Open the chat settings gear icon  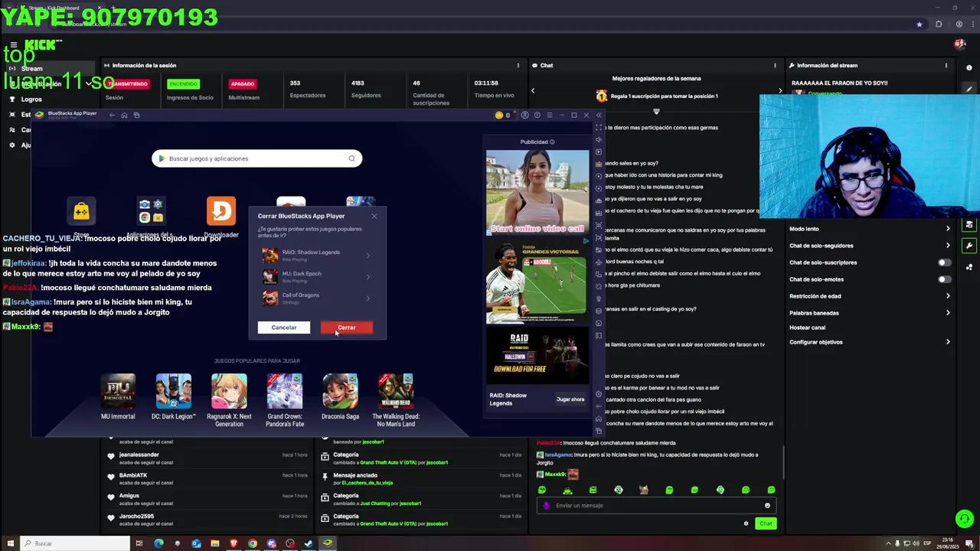click(x=746, y=523)
